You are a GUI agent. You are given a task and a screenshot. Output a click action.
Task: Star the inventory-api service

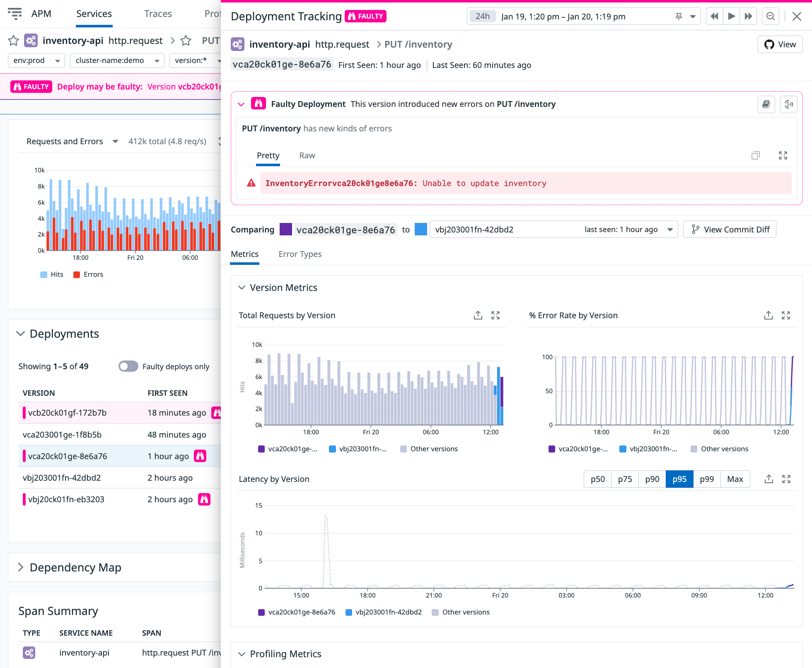14,41
